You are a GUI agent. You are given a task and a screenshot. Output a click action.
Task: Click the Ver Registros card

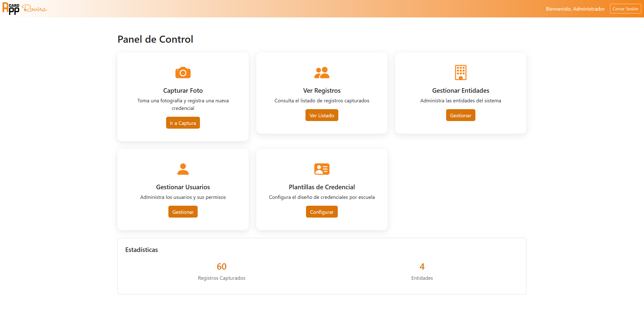pyautogui.click(x=322, y=92)
